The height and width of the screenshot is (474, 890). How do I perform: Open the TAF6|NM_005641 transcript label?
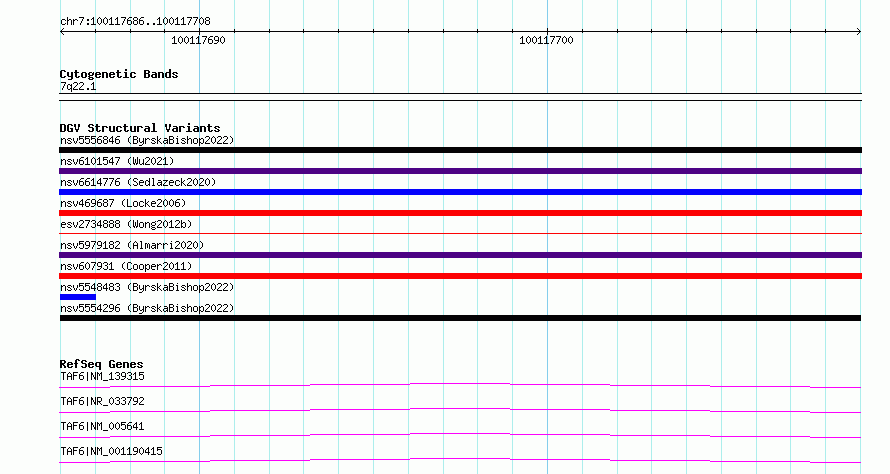coord(102,426)
